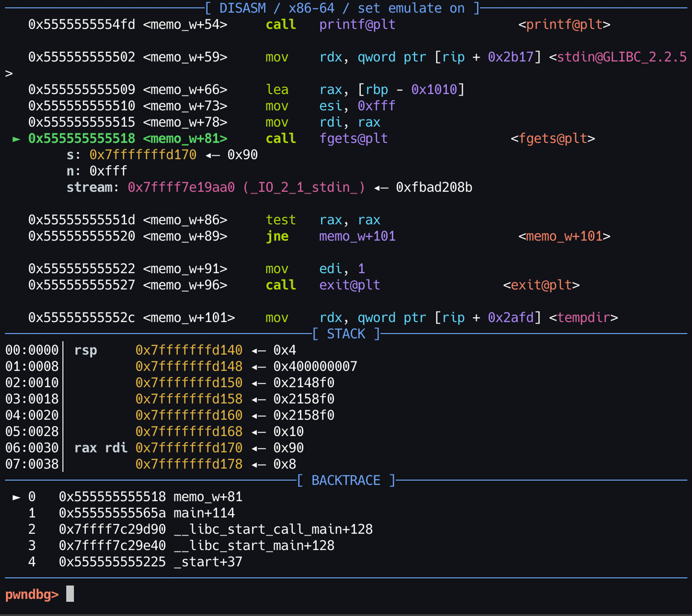This screenshot has width=692, height=616.
Task: Click the main+114 backtrace frame
Action: tap(204, 513)
